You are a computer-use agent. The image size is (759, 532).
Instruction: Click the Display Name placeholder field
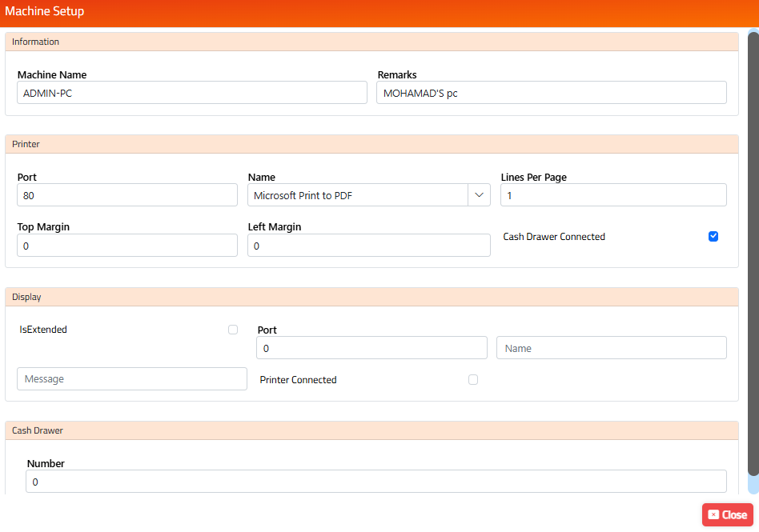tap(612, 348)
